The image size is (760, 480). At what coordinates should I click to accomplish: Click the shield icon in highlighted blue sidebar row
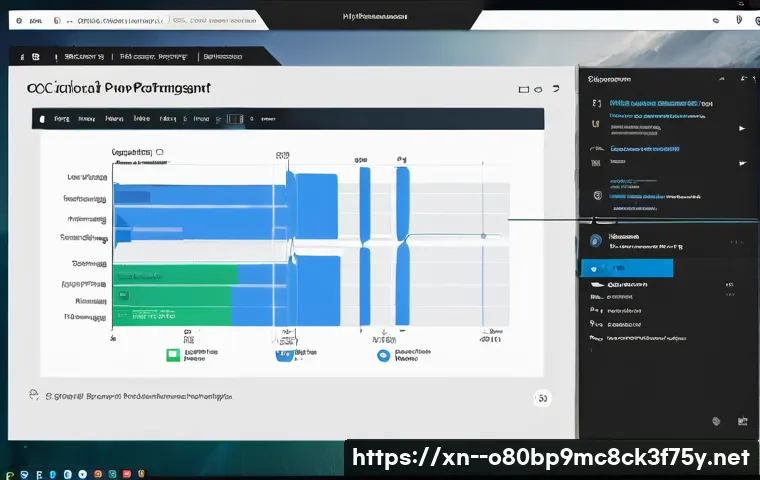pyautogui.click(x=594, y=269)
